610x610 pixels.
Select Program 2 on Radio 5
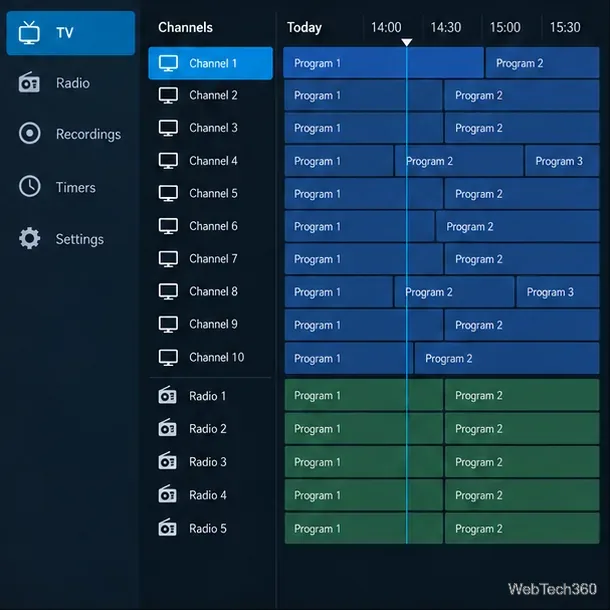point(522,528)
